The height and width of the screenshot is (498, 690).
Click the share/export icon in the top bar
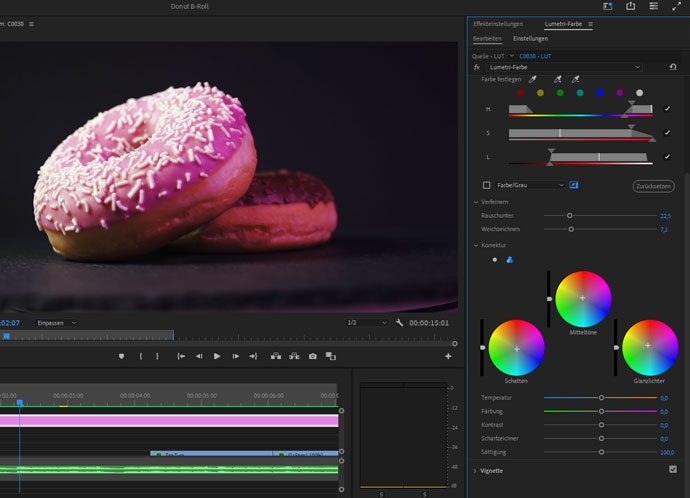631,6
